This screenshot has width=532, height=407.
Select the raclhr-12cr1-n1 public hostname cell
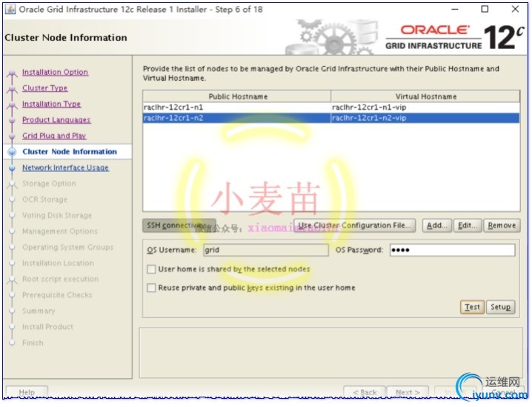[237, 107]
